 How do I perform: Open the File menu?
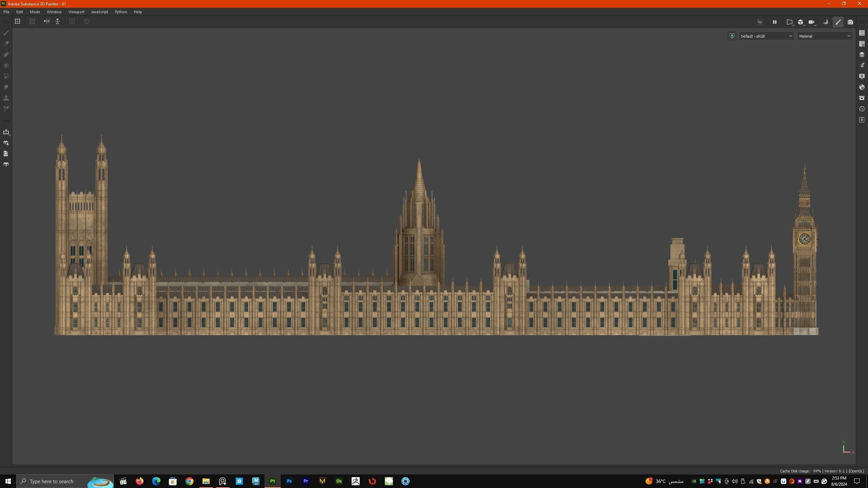(x=6, y=12)
